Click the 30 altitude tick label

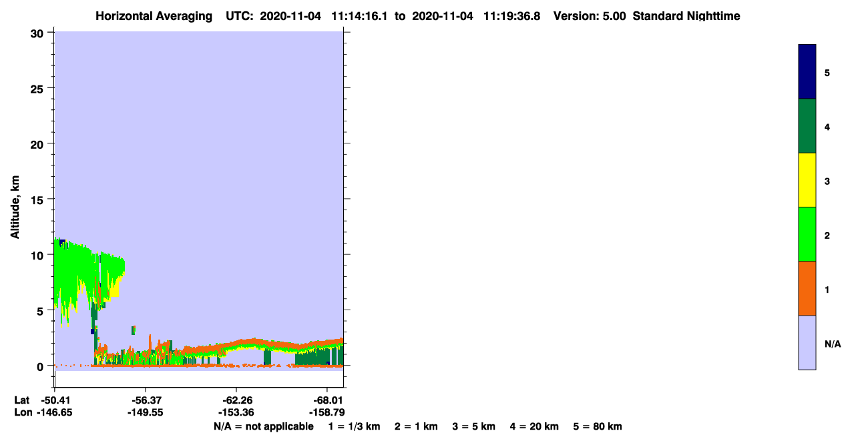(39, 33)
